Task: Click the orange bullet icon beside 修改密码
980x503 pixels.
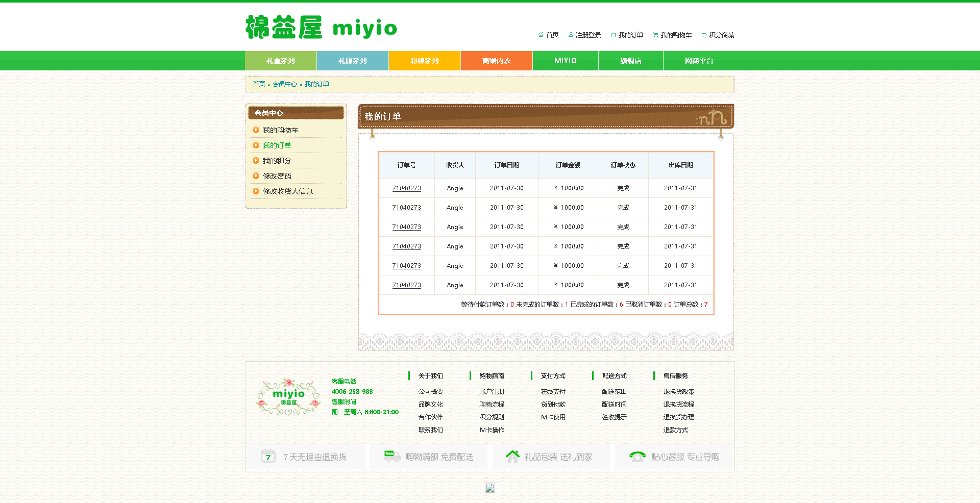Action: click(x=256, y=176)
